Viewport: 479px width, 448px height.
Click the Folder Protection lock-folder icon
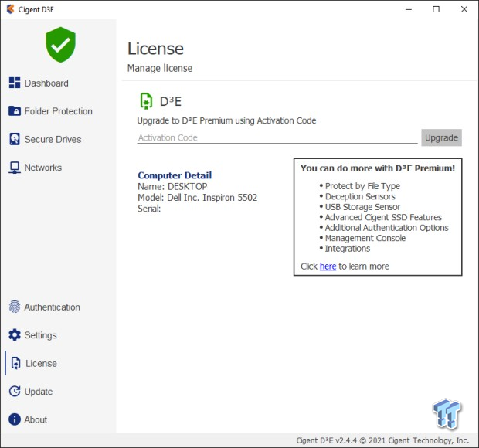tap(15, 111)
